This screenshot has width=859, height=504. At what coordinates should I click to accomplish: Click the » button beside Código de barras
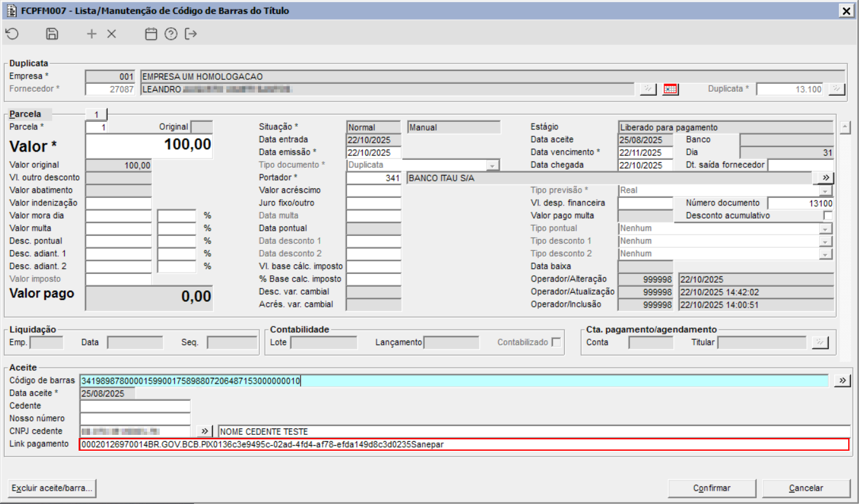click(x=842, y=380)
